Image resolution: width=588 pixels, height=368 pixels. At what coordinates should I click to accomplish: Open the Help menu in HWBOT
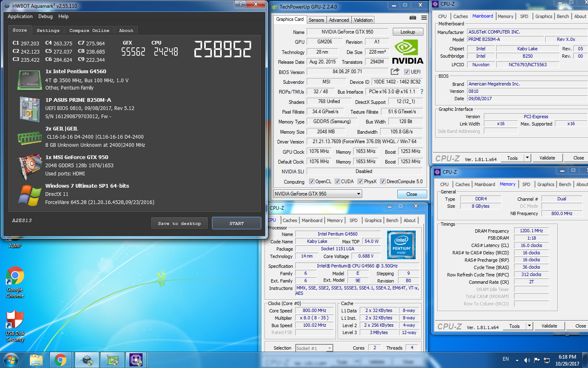tap(63, 16)
